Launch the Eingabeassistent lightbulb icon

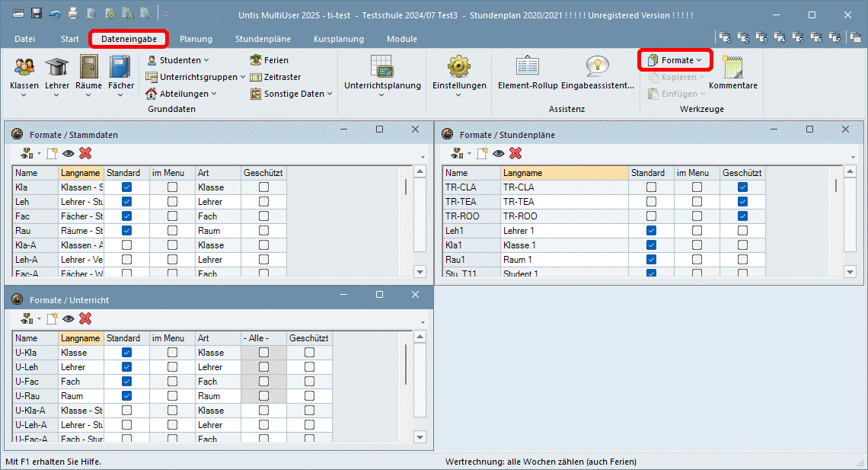[597, 68]
